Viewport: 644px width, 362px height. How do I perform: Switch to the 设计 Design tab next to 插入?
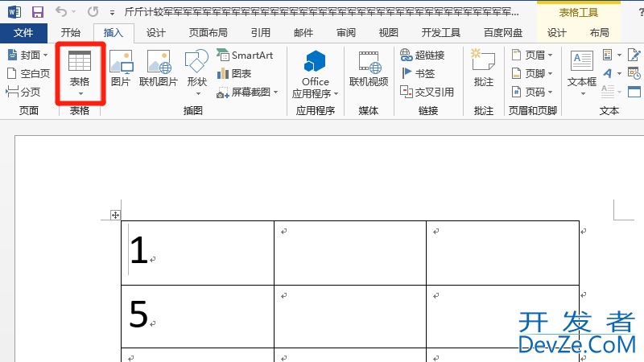point(155,33)
